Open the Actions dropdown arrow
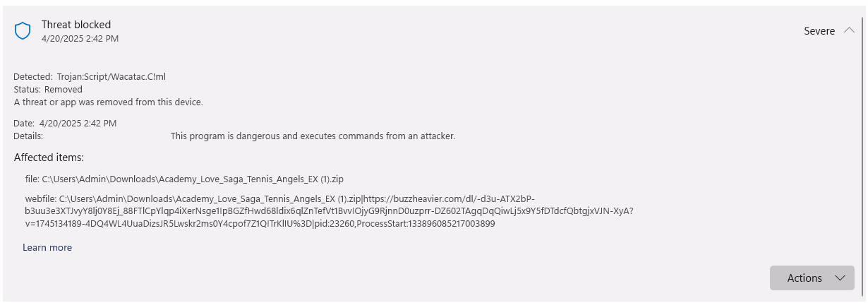Screen dimensions: 868x303 [840, 278]
